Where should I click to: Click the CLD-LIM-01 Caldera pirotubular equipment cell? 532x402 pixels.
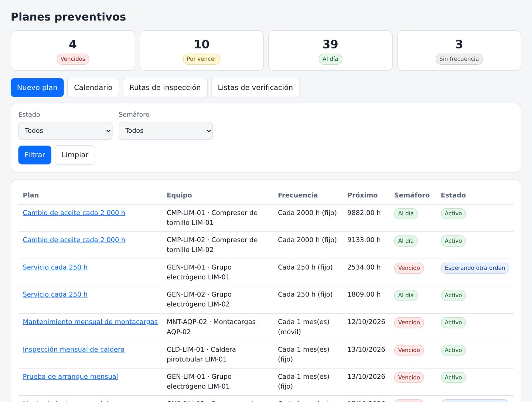pos(201,354)
